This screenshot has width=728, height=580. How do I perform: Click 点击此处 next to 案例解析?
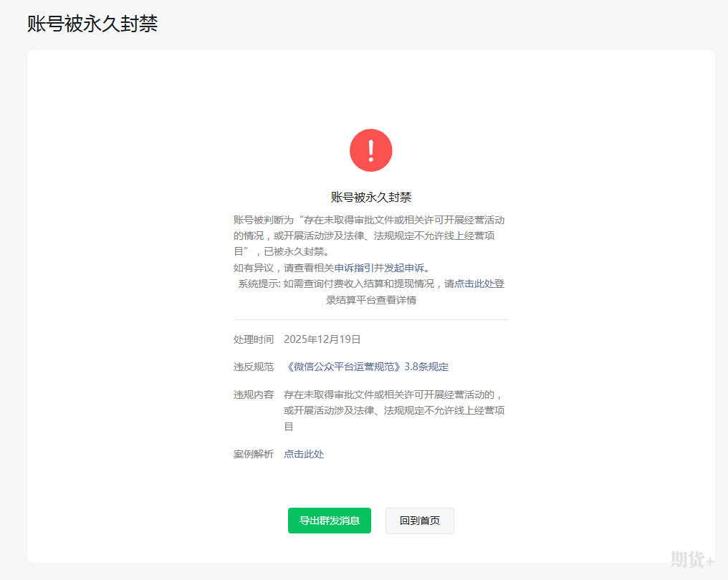[303, 453]
